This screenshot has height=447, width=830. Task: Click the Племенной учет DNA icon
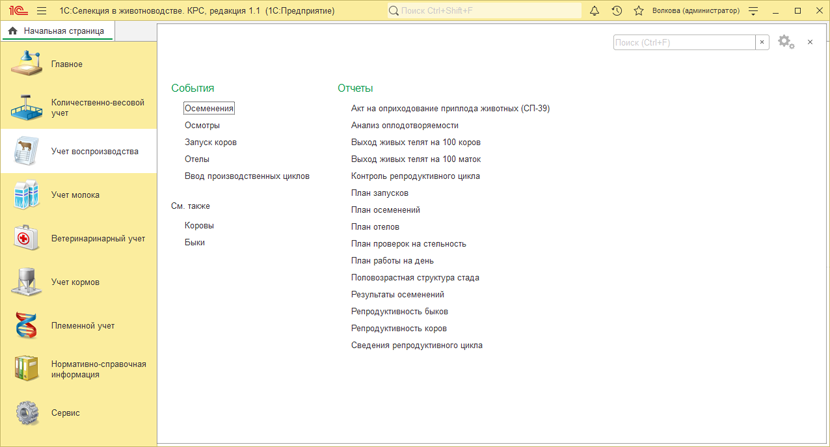[27, 326]
